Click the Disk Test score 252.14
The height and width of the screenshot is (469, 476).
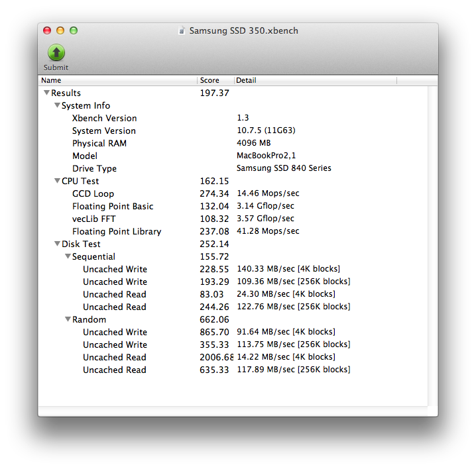coord(214,244)
